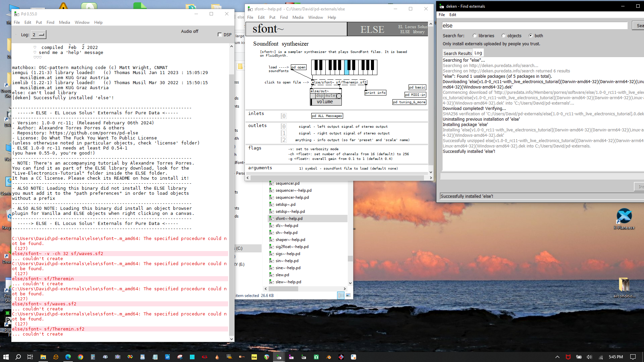Open the aircondition desktop archive
Image resolution: width=644 pixels, height=362 pixels.
pyautogui.click(x=624, y=288)
